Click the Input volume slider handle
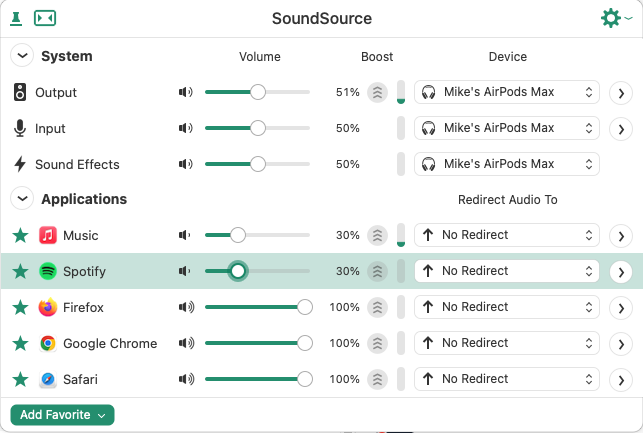This screenshot has height=433, width=643. click(258, 128)
